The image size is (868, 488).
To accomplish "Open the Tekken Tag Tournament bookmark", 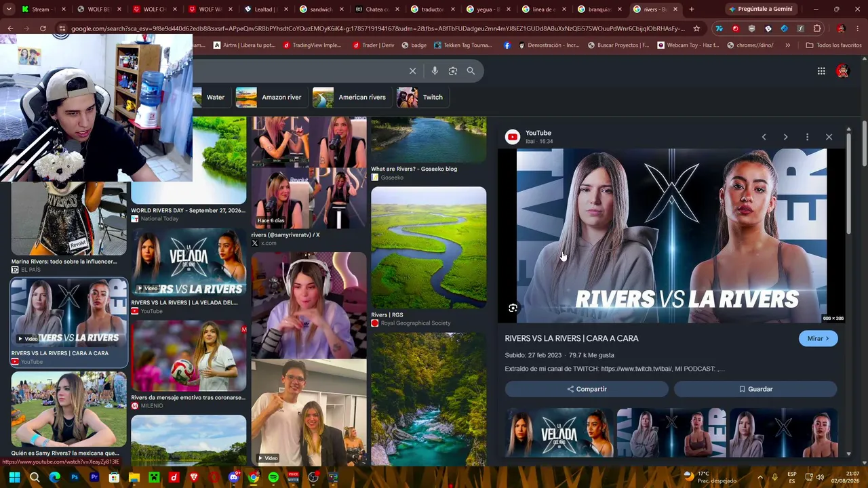I will 463,45.
